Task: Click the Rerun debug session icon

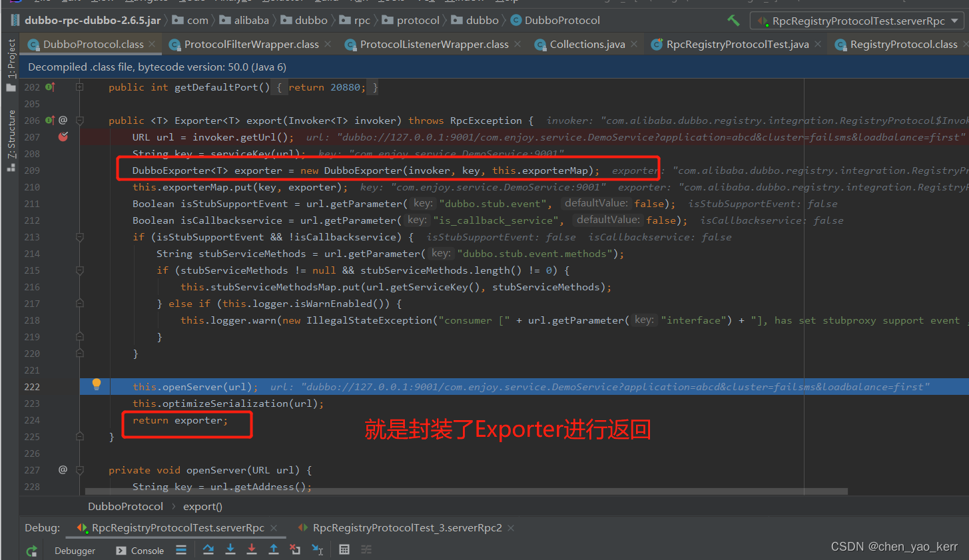Action: tap(31, 551)
